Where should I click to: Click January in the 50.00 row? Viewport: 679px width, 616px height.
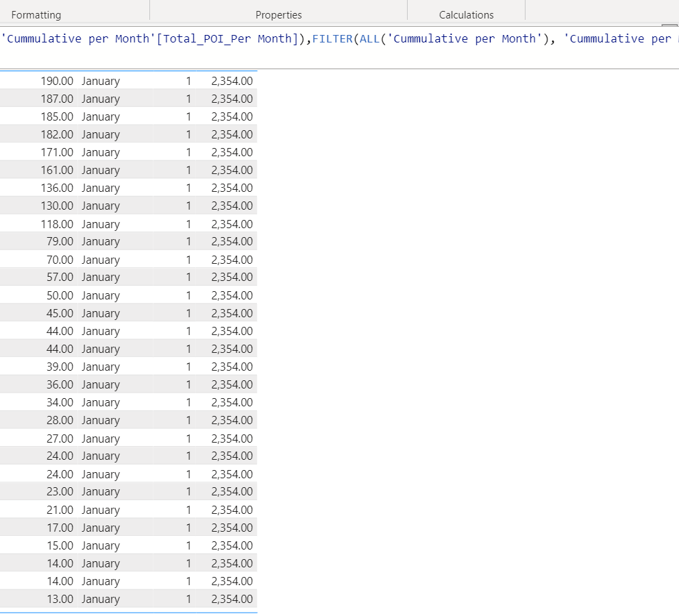[101, 296]
